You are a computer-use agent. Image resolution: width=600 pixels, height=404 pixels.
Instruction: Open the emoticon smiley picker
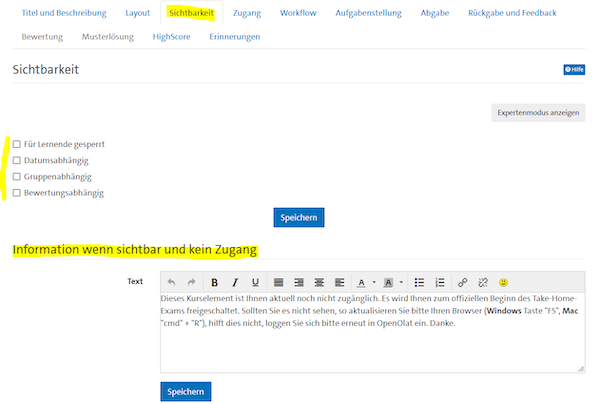click(503, 282)
